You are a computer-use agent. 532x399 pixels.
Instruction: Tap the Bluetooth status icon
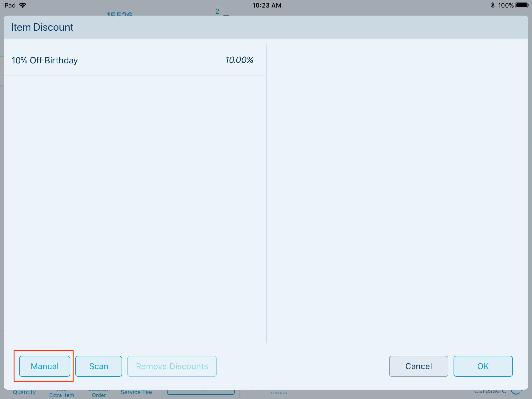[493, 5]
